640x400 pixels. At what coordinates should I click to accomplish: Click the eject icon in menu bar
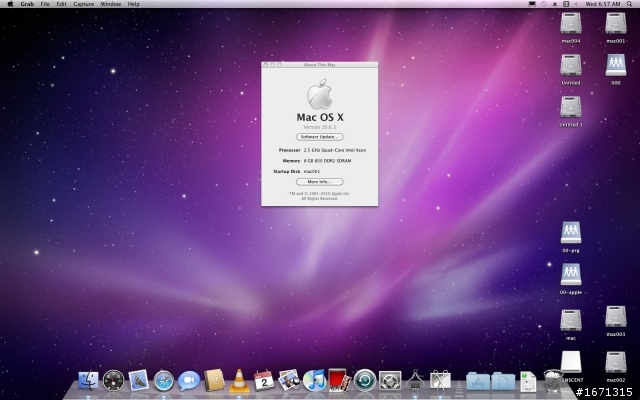[554, 4]
